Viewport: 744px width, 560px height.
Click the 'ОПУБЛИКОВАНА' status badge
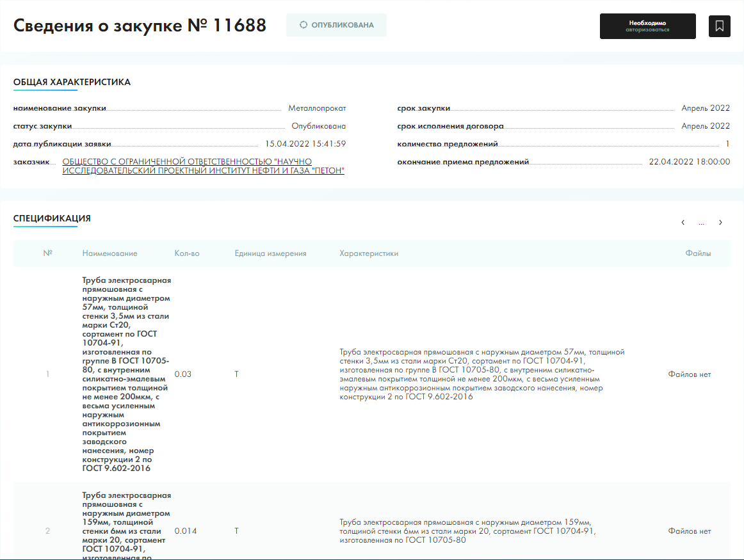pos(336,25)
